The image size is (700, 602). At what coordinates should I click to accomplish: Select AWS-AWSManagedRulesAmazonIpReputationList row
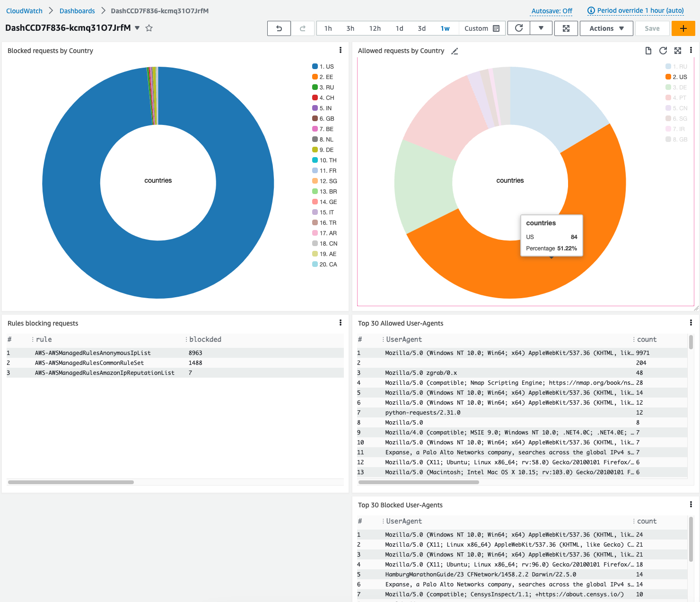175,372
